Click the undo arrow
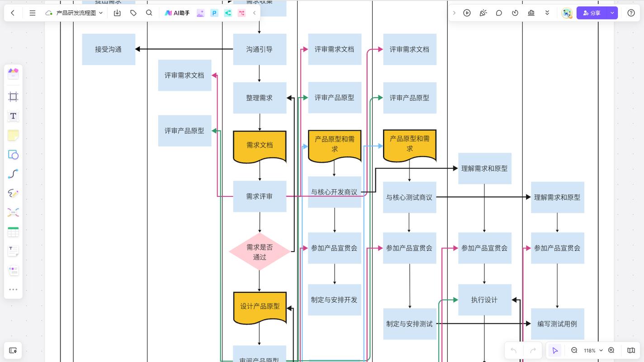The height and width of the screenshot is (362, 644). (513, 350)
